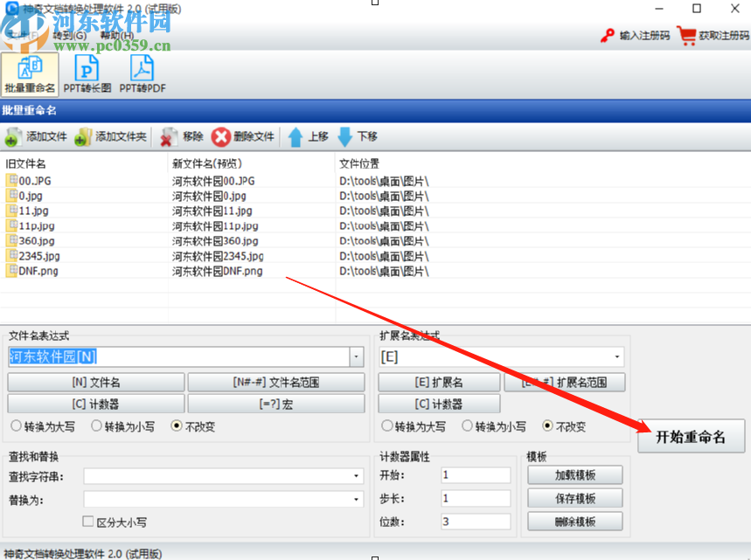The height and width of the screenshot is (560, 751).
Task: Click the 删除模板 button
Action: pyautogui.click(x=574, y=522)
